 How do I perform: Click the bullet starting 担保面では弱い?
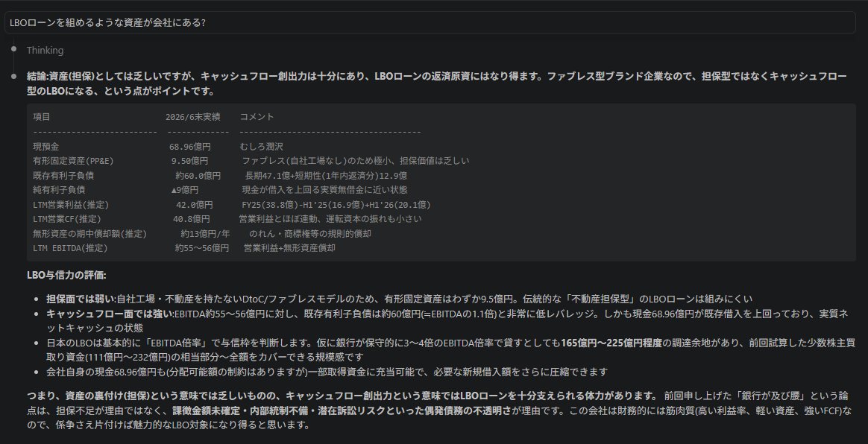click(x=399, y=299)
